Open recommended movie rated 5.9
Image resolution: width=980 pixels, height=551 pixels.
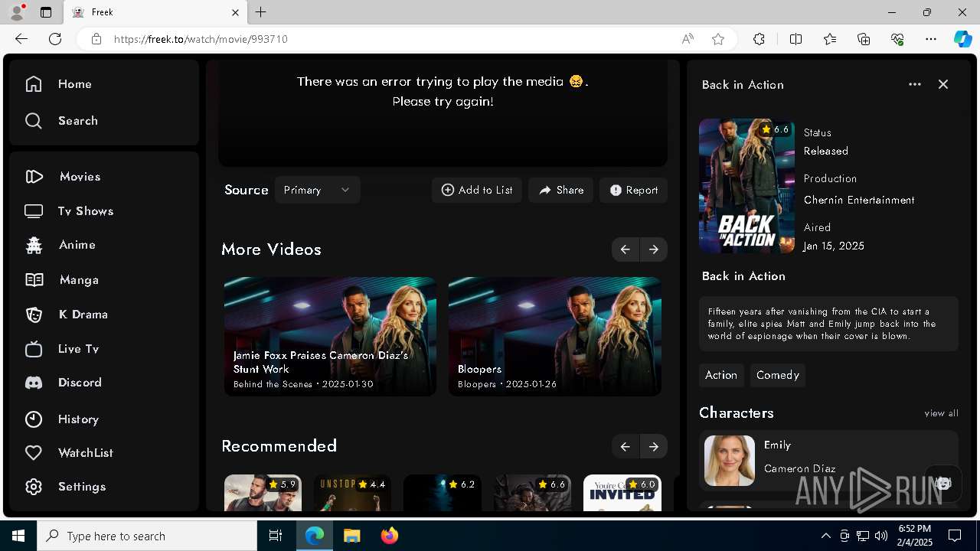click(263, 493)
